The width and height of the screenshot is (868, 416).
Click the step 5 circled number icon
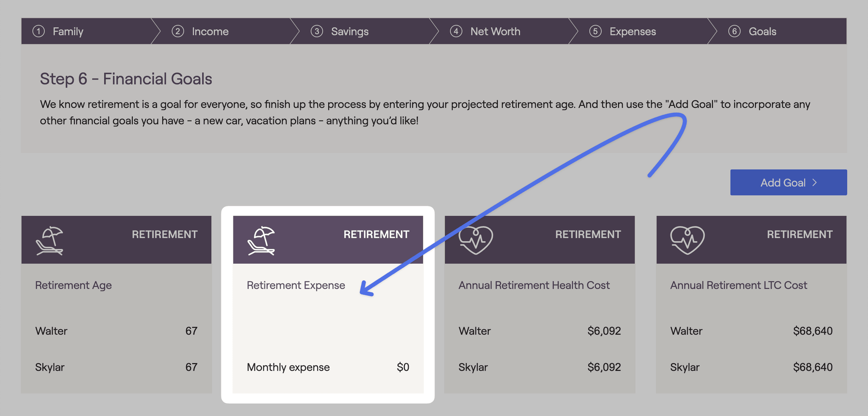[595, 31]
